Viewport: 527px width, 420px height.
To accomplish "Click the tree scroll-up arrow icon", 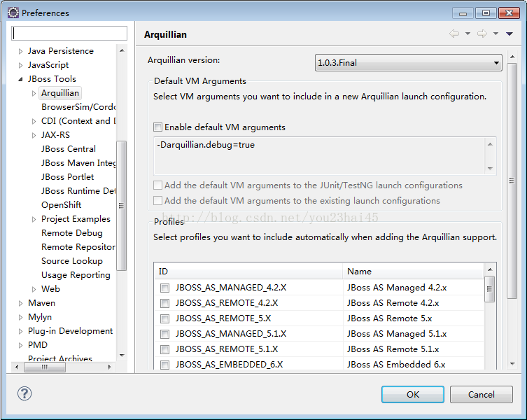I will 122,51.
